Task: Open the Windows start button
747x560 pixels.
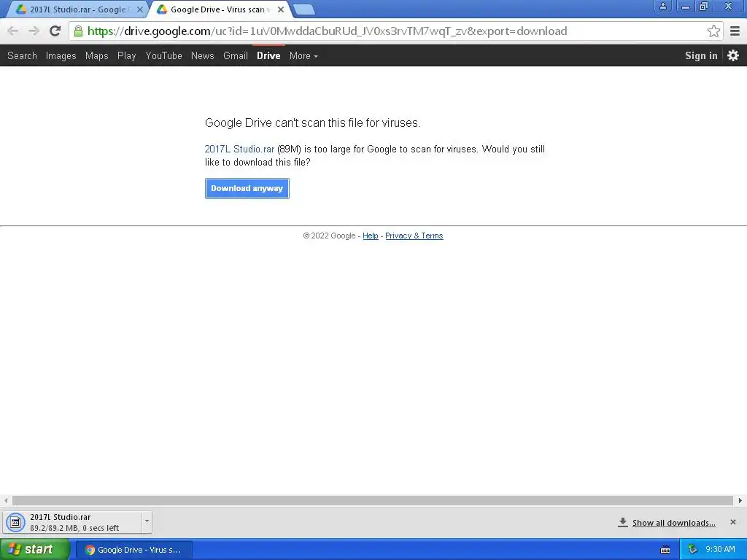Action: pyautogui.click(x=34, y=550)
